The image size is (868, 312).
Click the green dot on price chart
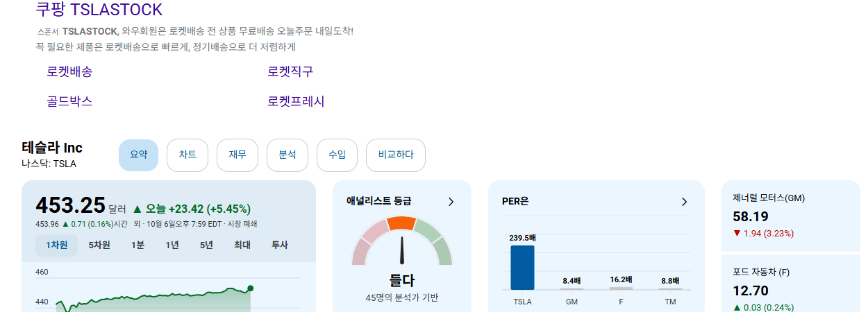click(x=251, y=288)
